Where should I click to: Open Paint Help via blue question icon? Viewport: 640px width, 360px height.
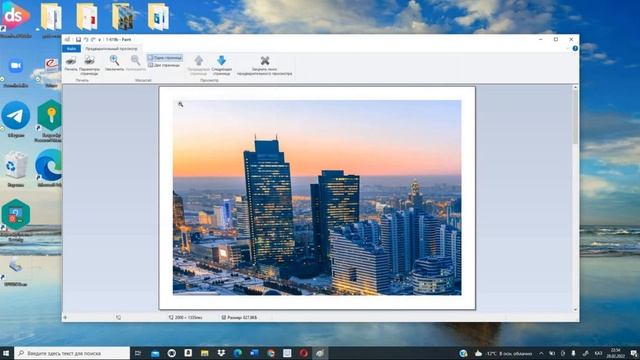[x=575, y=49]
